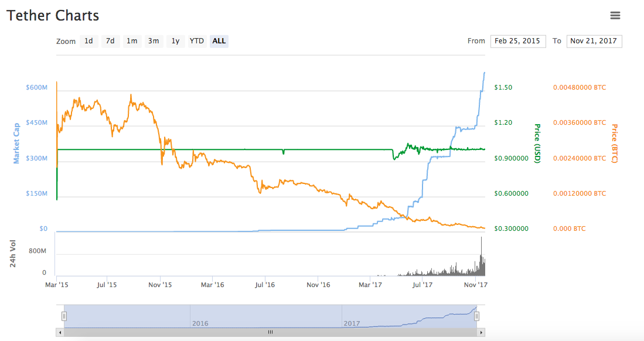The height and width of the screenshot is (341, 644).
Task: Click the 0.000 BTC axis label
Action: (x=569, y=229)
